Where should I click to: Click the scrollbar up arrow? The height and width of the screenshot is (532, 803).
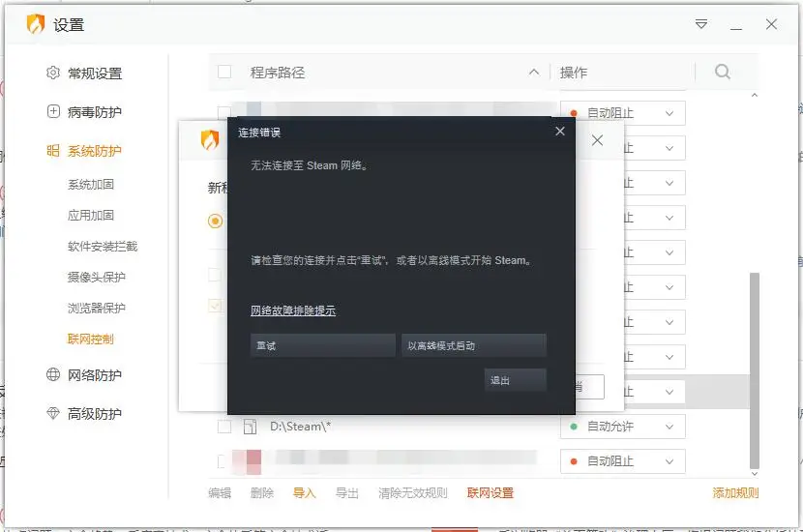pyautogui.click(x=755, y=96)
